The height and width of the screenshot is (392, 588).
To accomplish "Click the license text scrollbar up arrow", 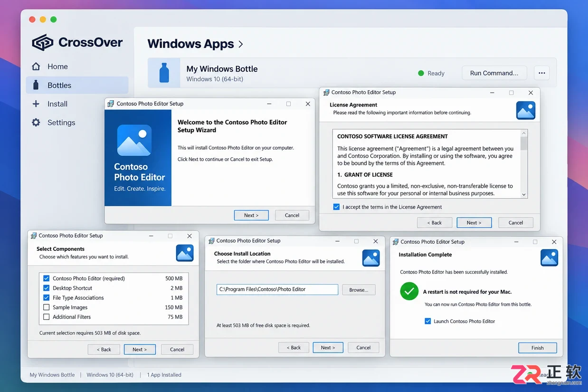I will [x=524, y=134].
